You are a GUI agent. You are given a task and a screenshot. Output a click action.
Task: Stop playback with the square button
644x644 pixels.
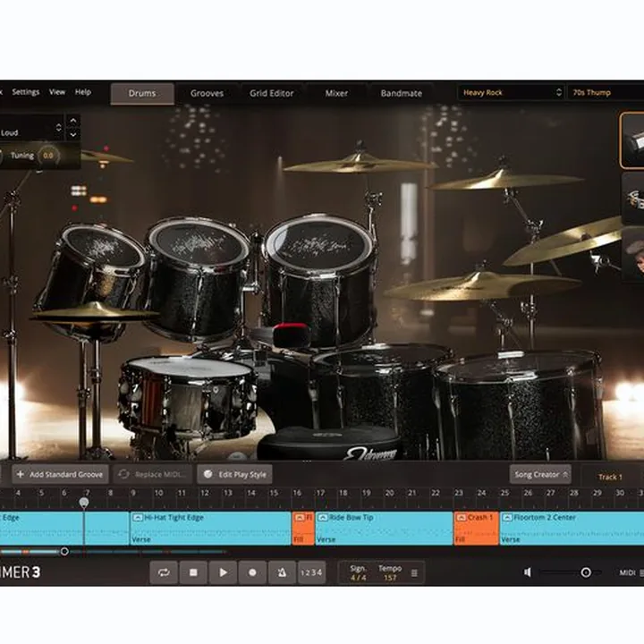(x=193, y=572)
